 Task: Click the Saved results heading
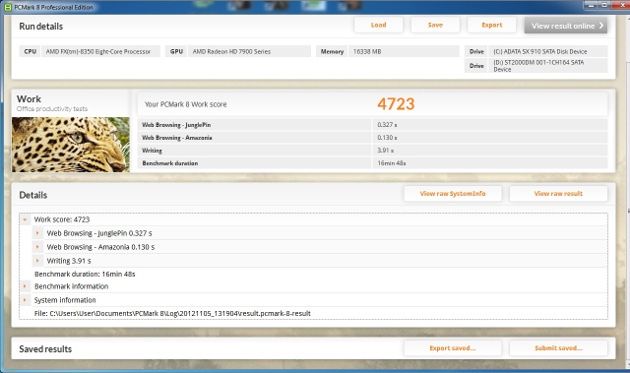coord(45,349)
